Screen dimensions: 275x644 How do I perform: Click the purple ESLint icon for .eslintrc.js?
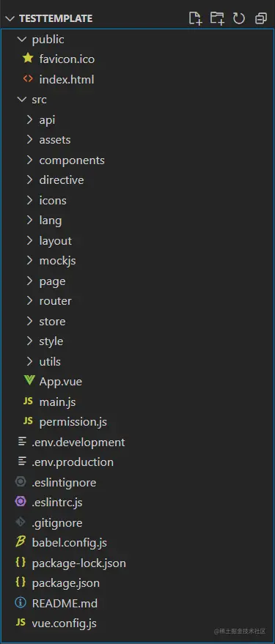pyautogui.click(x=20, y=502)
